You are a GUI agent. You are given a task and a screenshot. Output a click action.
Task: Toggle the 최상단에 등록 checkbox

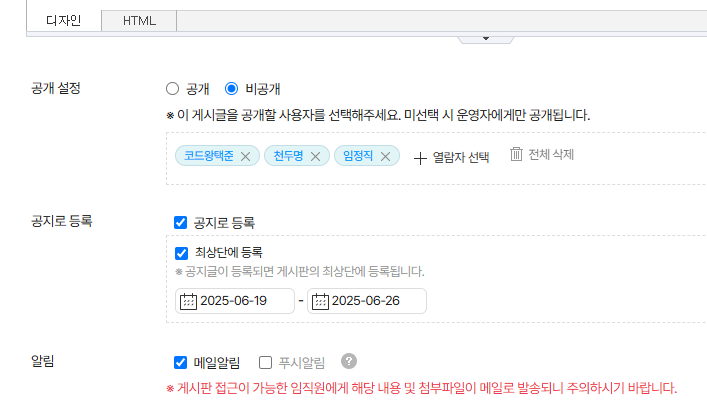click(x=181, y=253)
